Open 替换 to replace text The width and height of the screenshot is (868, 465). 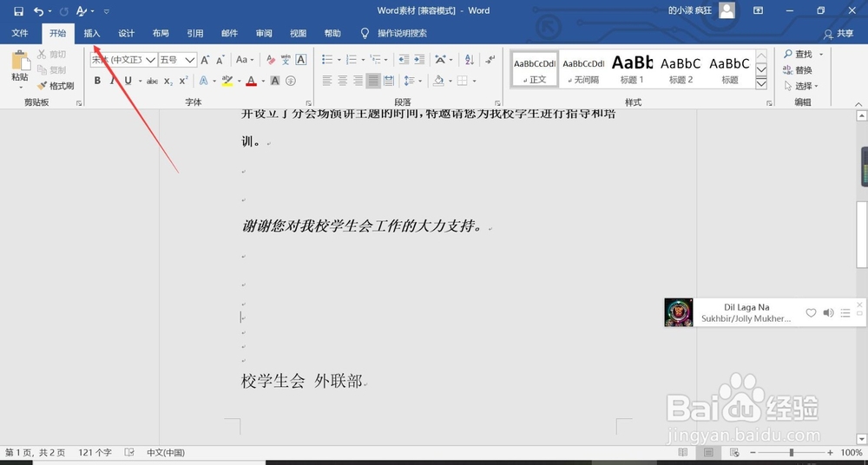tap(798, 70)
